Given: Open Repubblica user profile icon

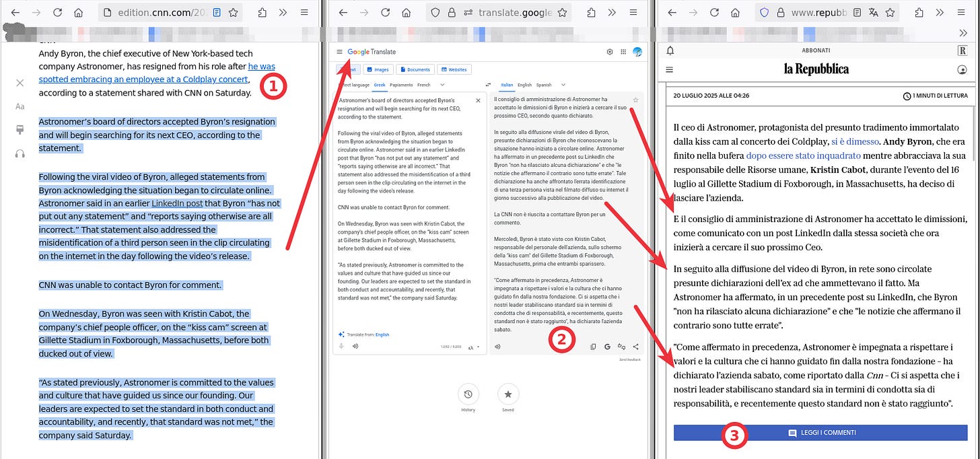Looking at the screenshot, I should 962,69.
